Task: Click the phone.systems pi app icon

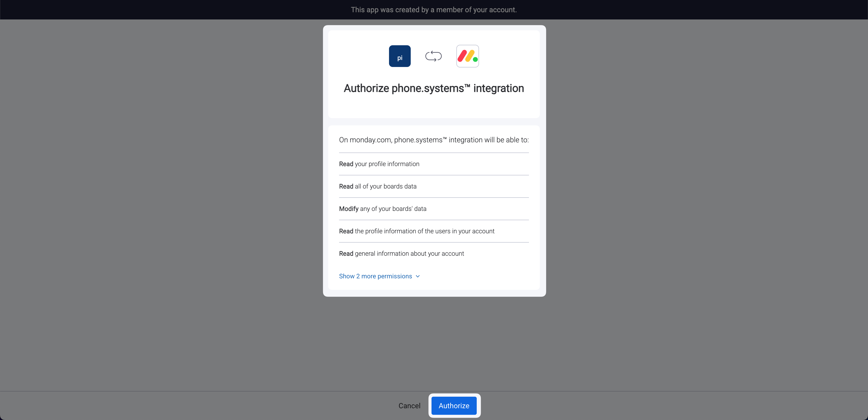Action: [400, 56]
